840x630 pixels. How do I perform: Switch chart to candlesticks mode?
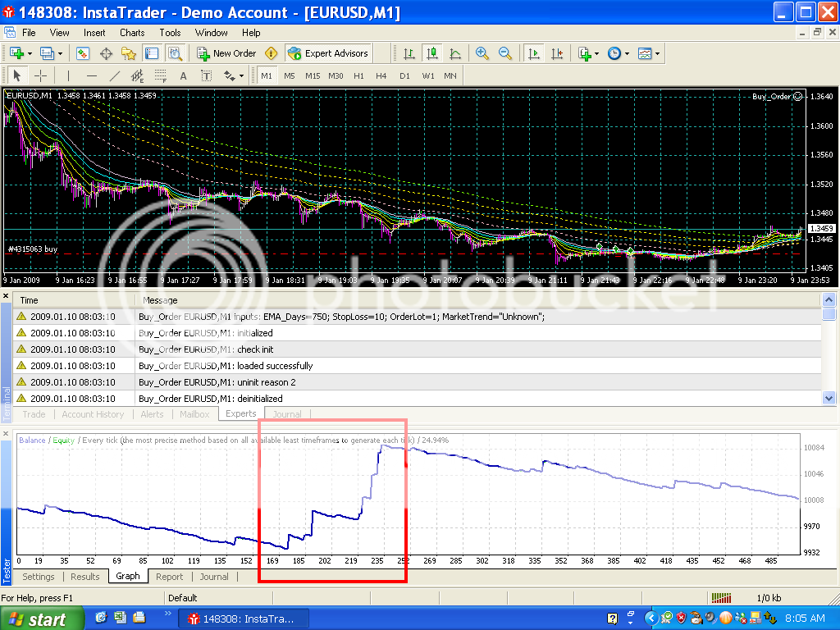coord(431,53)
